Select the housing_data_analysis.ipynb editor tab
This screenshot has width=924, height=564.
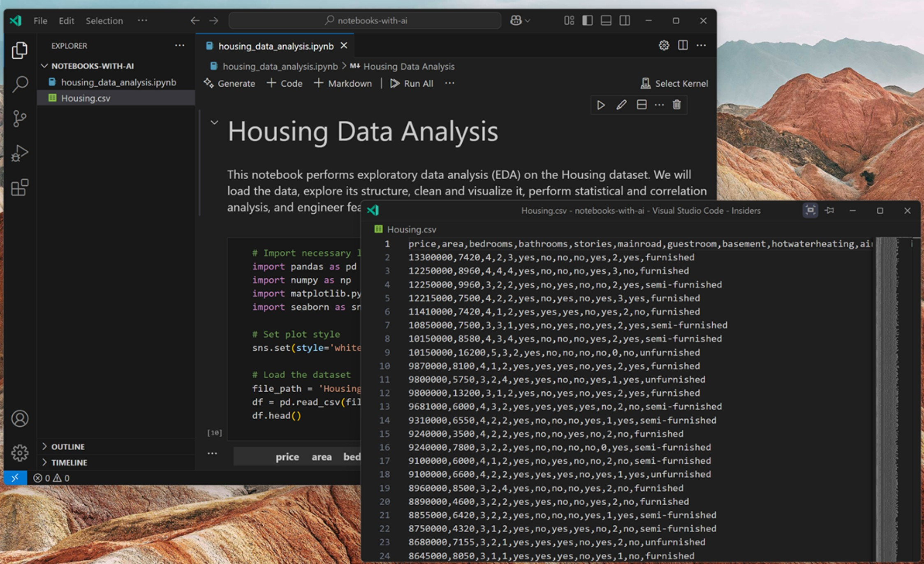tap(276, 46)
